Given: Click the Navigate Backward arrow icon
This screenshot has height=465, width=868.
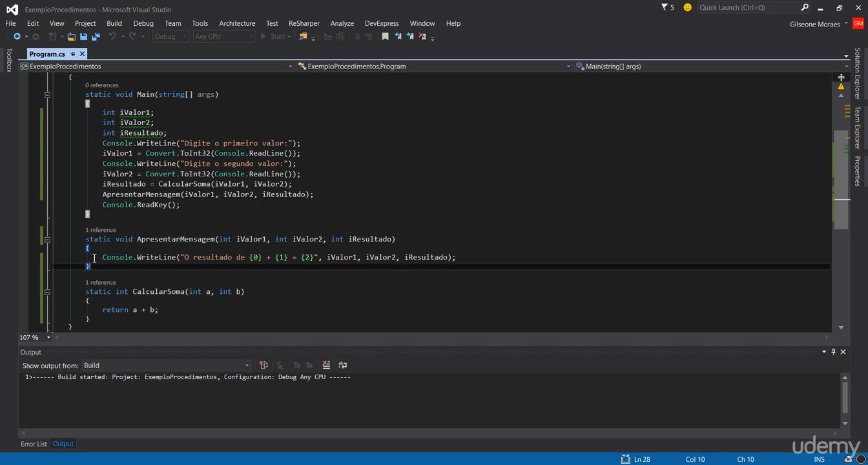Looking at the screenshot, I should pos(17,37).
